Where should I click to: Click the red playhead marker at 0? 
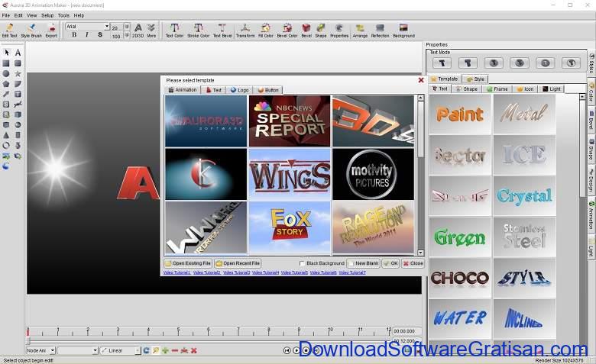pos(28,333)
